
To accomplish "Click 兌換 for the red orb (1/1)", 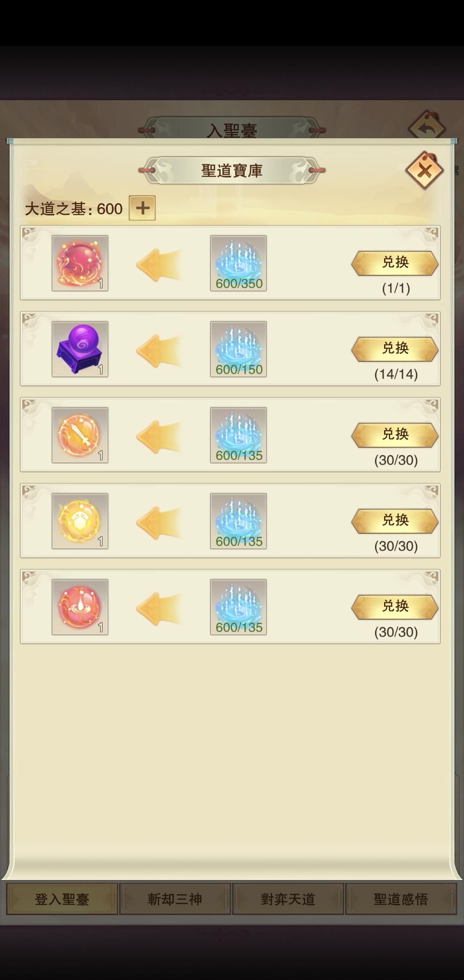I will (395, 263).
